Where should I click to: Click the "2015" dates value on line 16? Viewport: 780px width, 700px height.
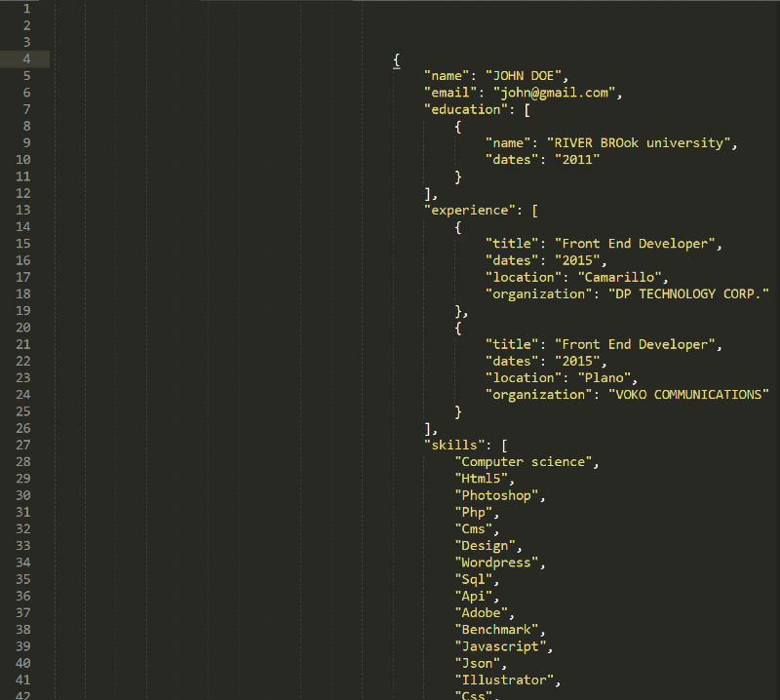[577, 260]
